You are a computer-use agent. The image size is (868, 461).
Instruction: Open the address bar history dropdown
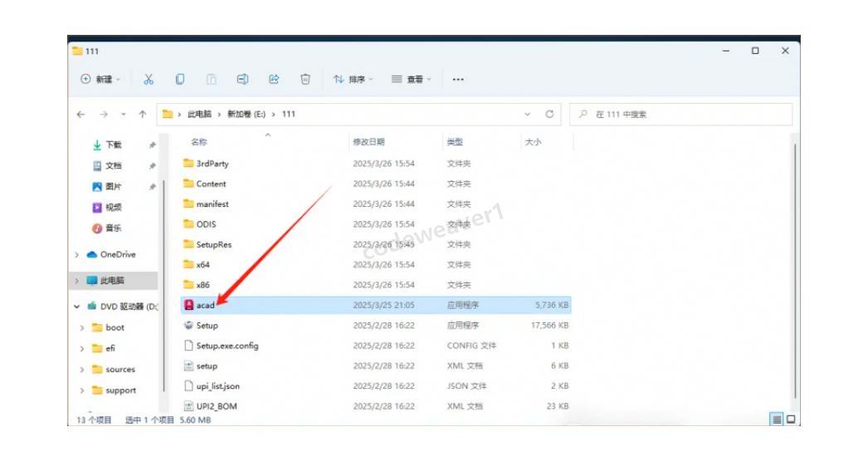528,114
